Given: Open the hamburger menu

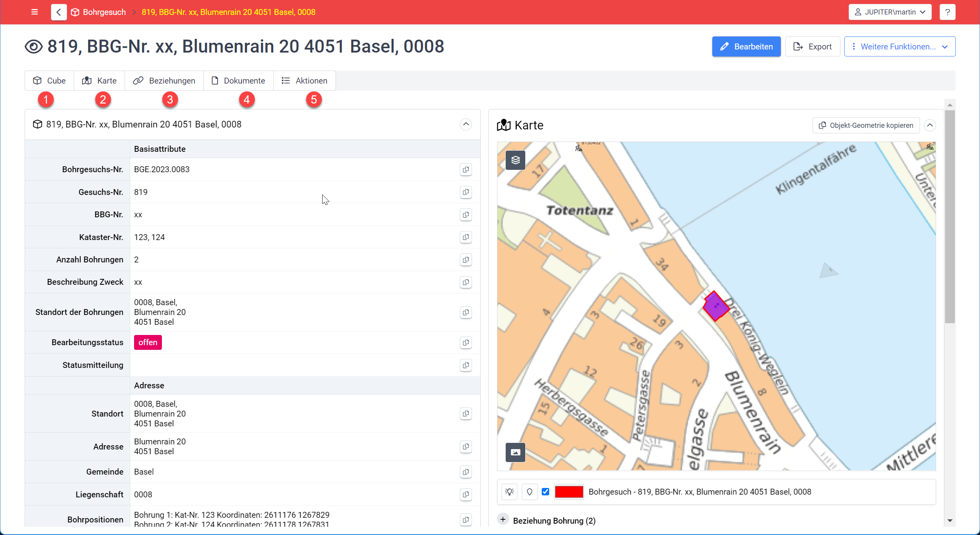Looking at the screenshot, I should click(x=34, y=12).
